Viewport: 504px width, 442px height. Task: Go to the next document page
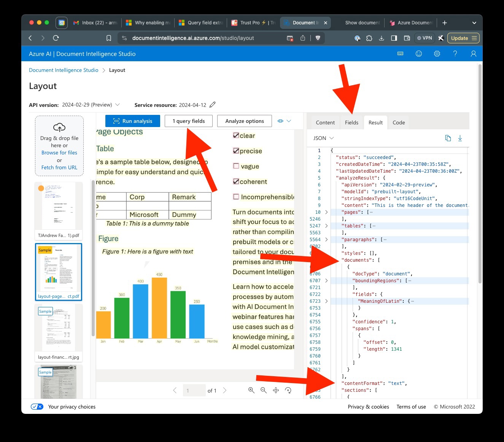pos(225,390)
